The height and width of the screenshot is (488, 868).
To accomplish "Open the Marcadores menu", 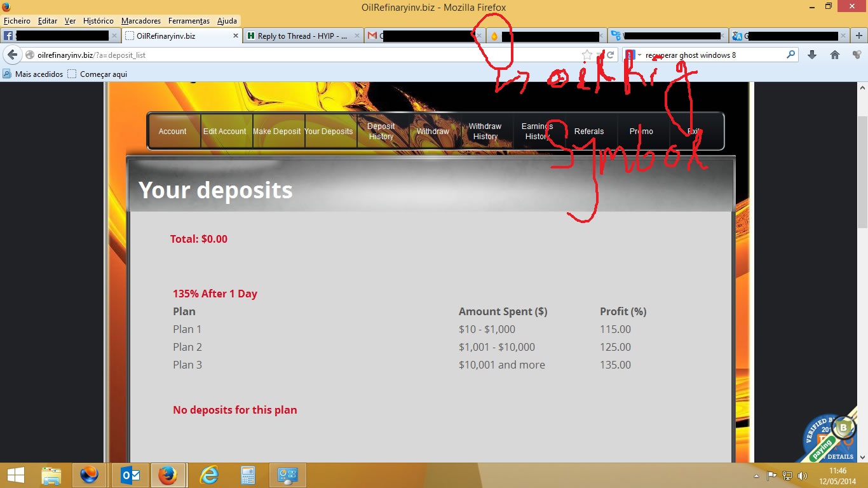I will coord(141,21).
